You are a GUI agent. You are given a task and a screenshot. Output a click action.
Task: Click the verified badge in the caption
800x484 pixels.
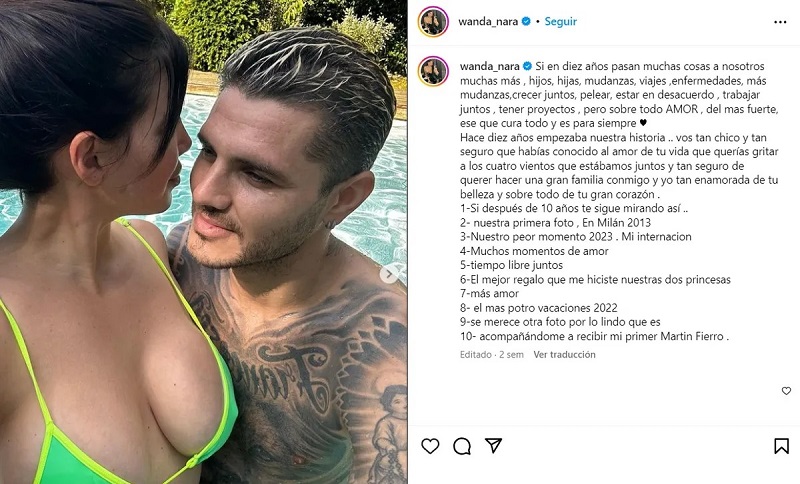click(x=528, y=66)
